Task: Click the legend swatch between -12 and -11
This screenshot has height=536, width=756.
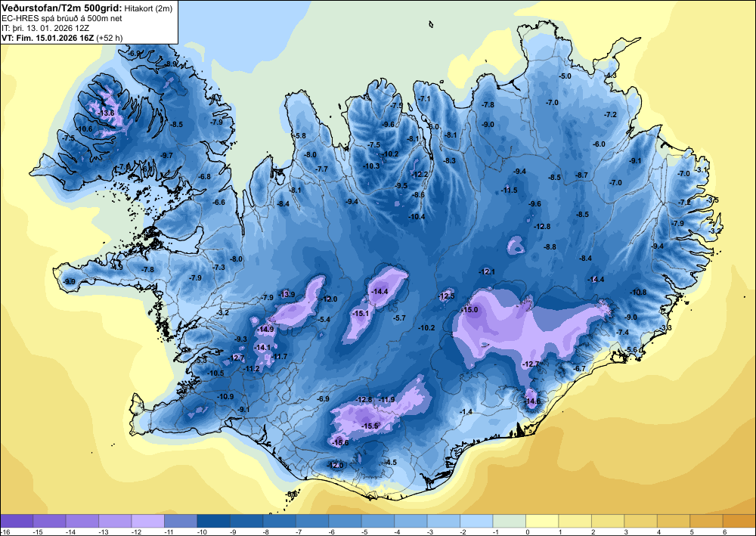Action: click(x=148, y=521)
